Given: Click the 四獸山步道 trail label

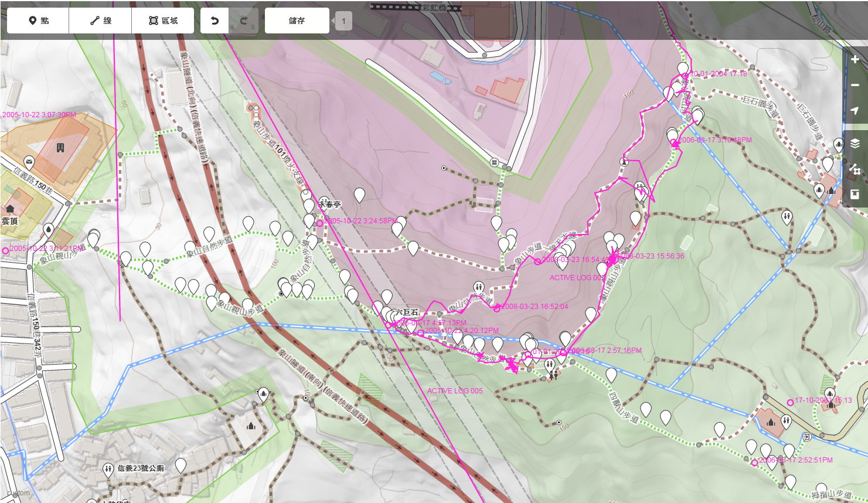Looking at the screenshot, I should [623, 408].
